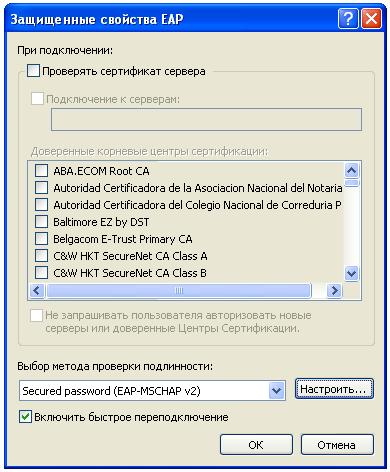The height and width of the screenshot is (472, 390).
Task: Check ABA.ECOM Root CA certificate
Action: tap(41, 171)
